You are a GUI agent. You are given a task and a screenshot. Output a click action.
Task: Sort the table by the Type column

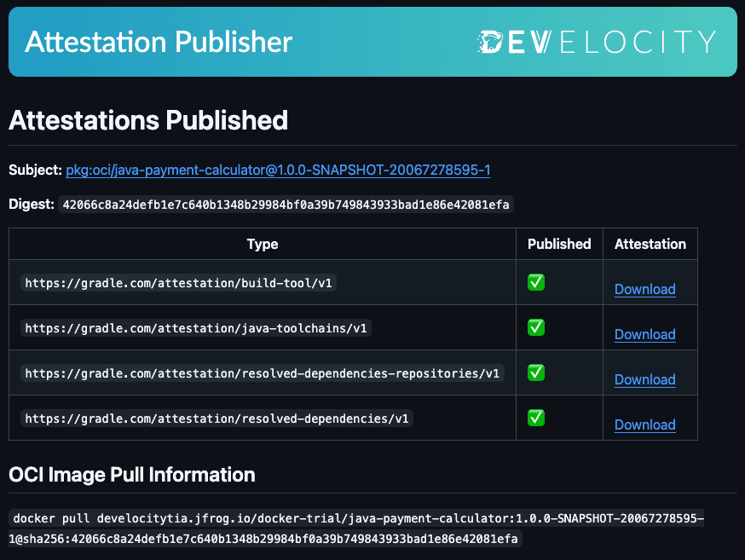[x=262, y=244]
